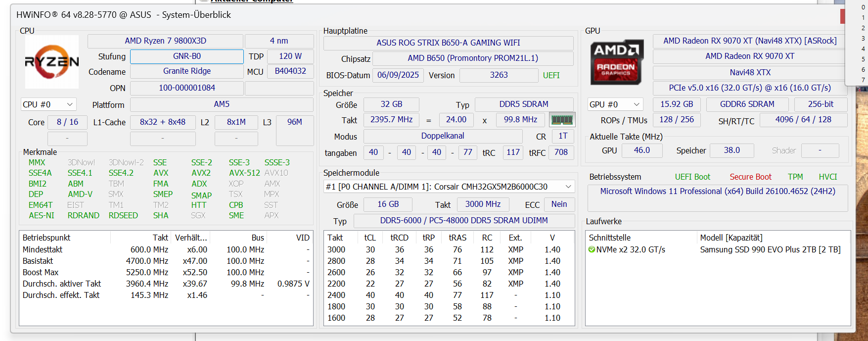Viewport: 868px width, 341px height.
Task: Click the Durchsch. effekt. Takt row
Action: [166, 295]
